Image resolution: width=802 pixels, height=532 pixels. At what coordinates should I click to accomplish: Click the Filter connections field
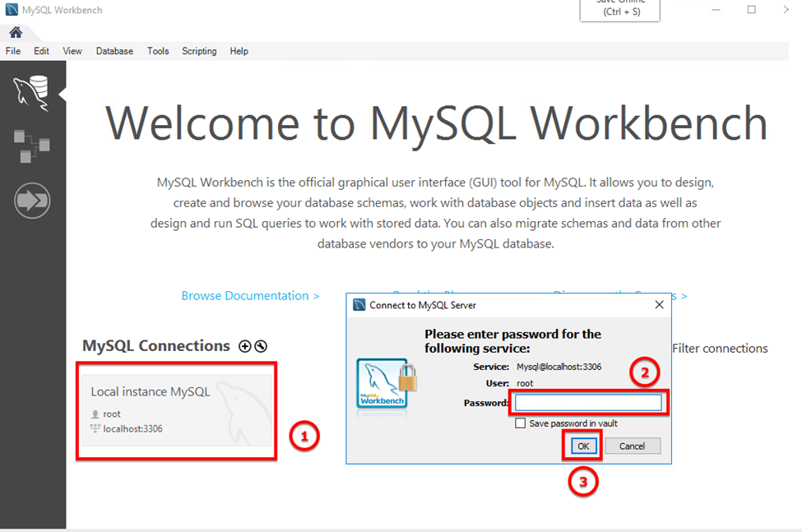coord(720,349)
